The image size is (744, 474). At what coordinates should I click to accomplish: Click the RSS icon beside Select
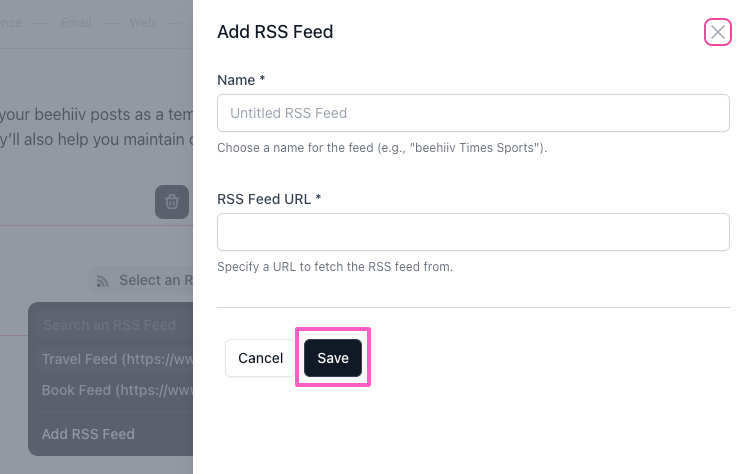point(102,281)
